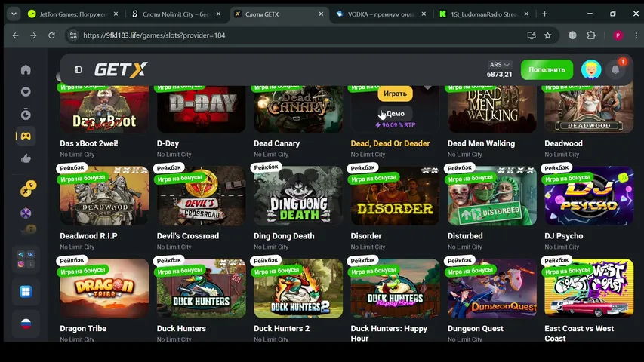Select the Слоты GETX browser tab
The width and height of the screenshot is (644, 362).
tap(278, 14)
